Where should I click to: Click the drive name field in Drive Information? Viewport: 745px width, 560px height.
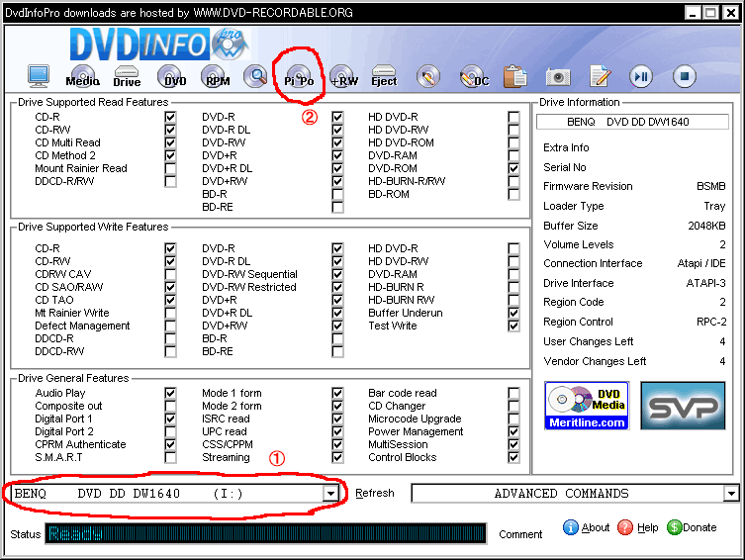click(x=632, y=122)
